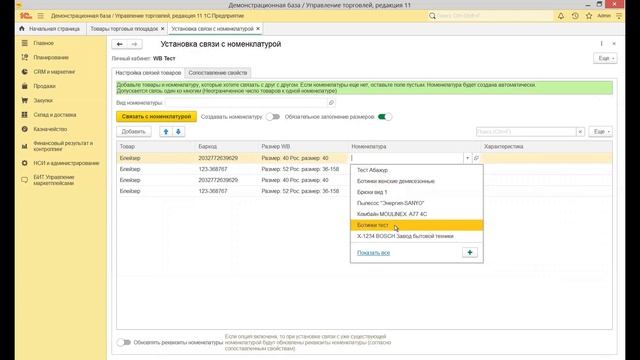The image size is (640, 360).
Task: Move row up with blue up arrow
Action: (x=166, y=132)
